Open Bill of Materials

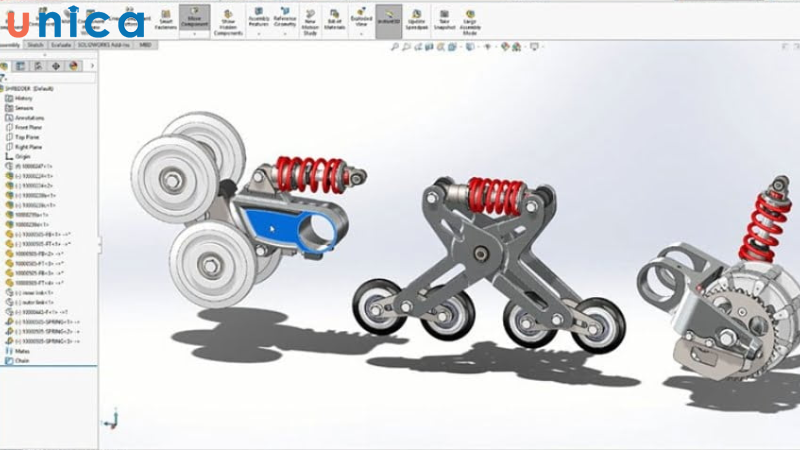(334, 20)
